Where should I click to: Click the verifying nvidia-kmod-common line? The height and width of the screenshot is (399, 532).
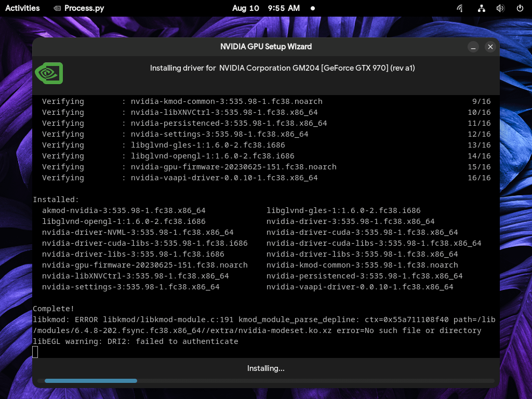tap(267, 101)
